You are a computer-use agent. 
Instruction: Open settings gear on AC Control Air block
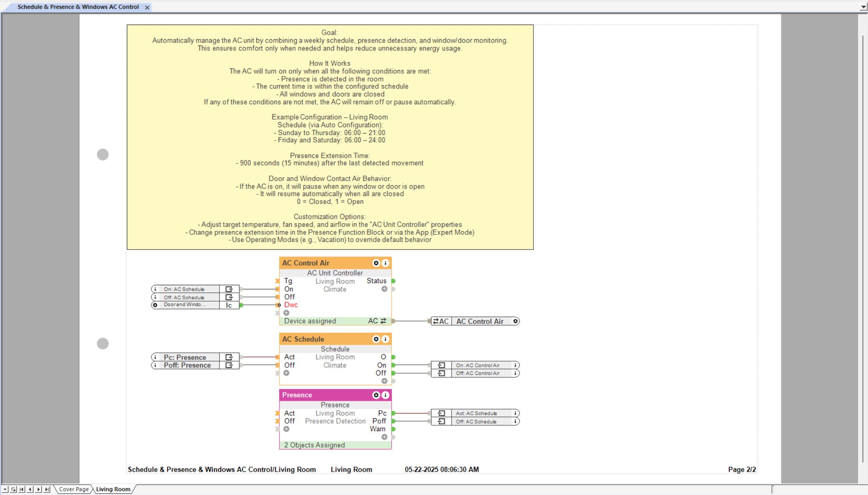pyautogui.click(x=376, y=263)
